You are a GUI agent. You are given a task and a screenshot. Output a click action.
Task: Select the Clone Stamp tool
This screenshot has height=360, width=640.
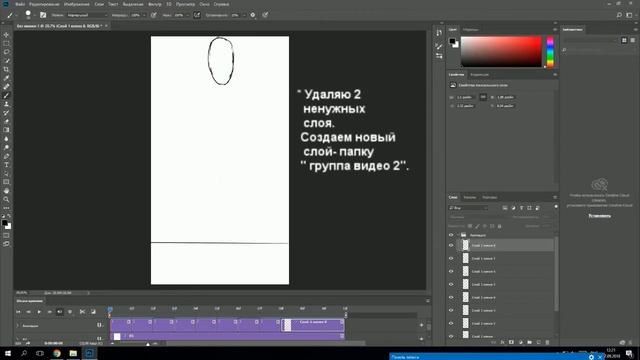[6, 104]
